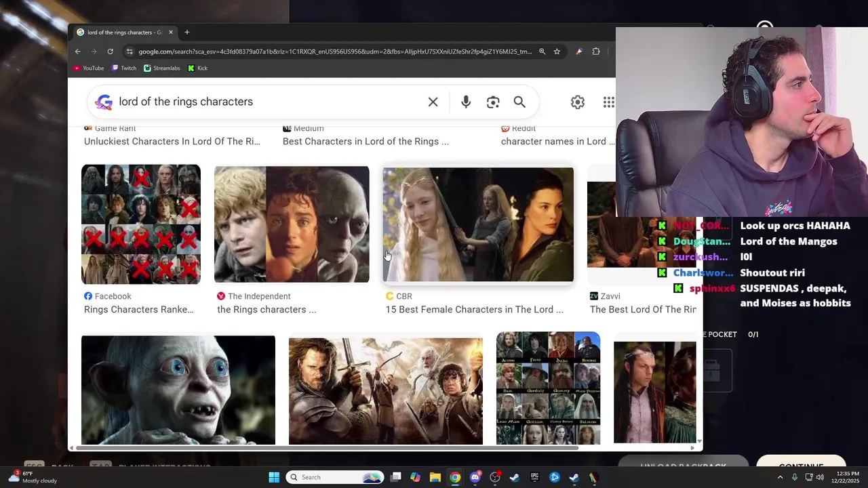Click the zoom magnifier in the address bar
The image size is (868, 488).
(542, 52)
